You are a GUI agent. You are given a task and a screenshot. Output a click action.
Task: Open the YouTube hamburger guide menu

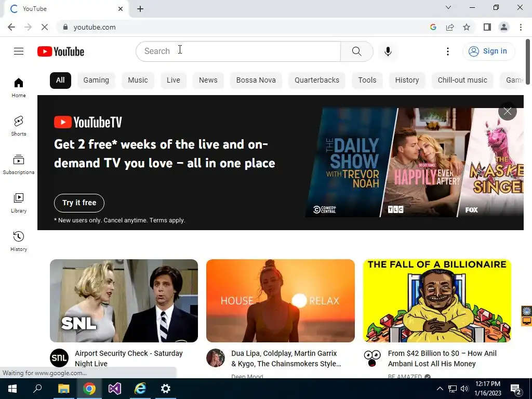pos(19,51)
